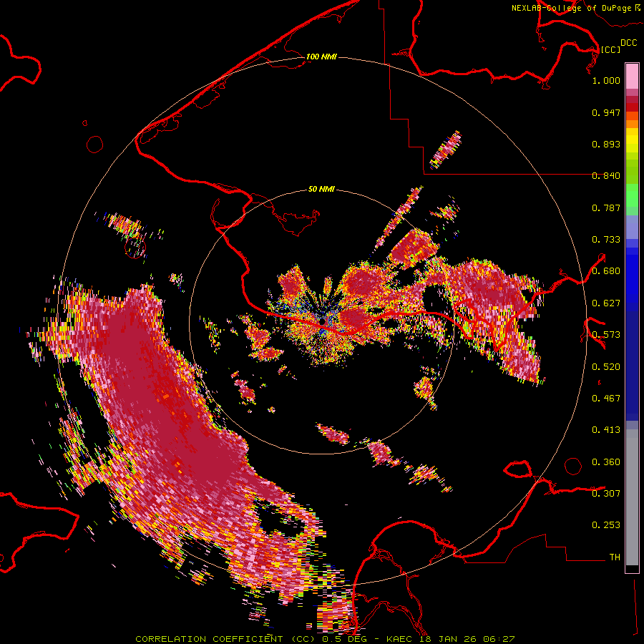The height and width of the screenshot is (644, 644).
Task: Click the TH threshold label on the legend
Action: 615,557
